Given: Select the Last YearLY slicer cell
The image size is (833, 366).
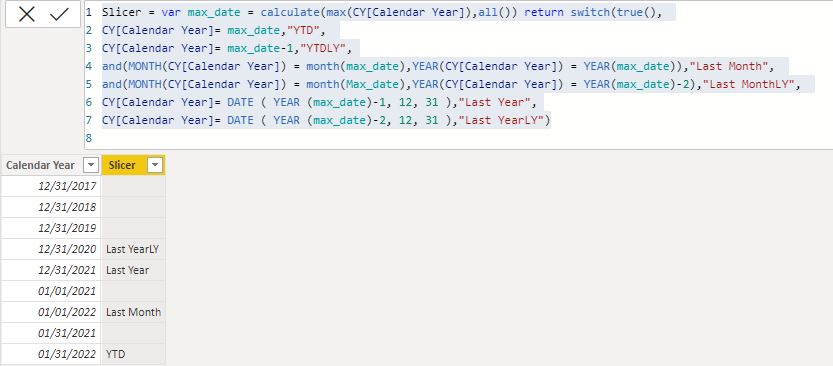Looking at the screenshot, I should [x=133, y=249].
